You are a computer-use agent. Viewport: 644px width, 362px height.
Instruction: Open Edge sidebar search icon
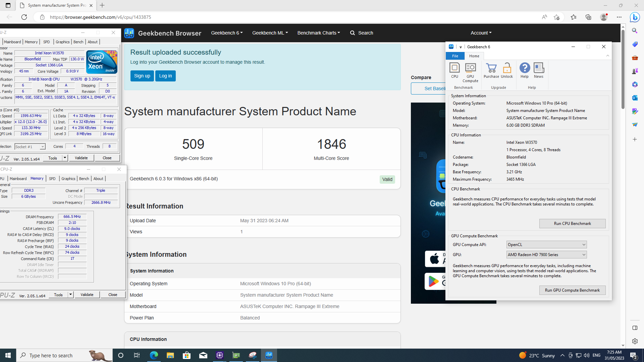(635, 31)
